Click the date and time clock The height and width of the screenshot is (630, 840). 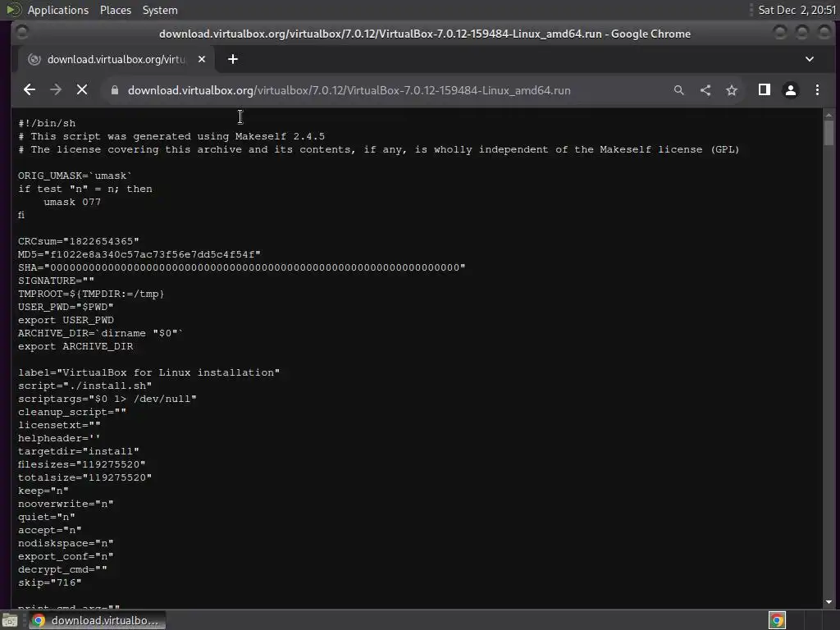click(x=797, y=10)
